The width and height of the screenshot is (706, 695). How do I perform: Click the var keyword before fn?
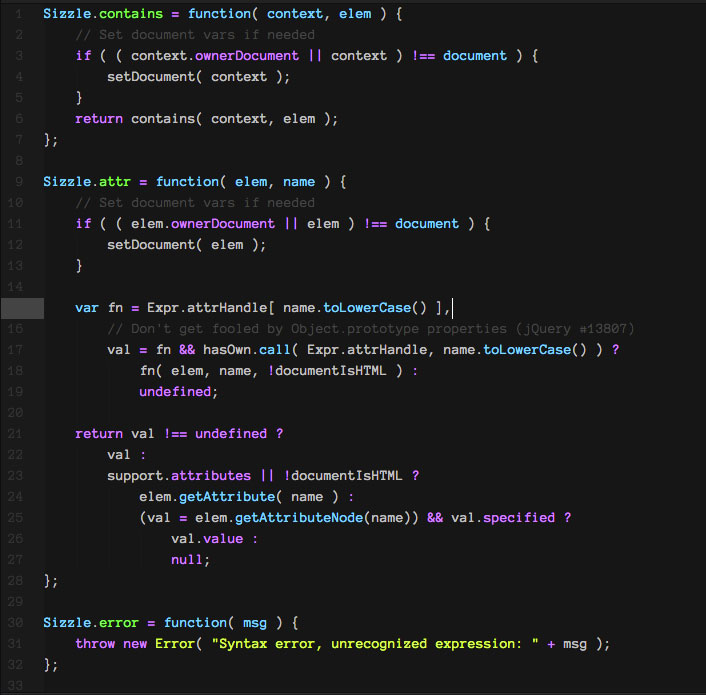(x=87, y=308)
